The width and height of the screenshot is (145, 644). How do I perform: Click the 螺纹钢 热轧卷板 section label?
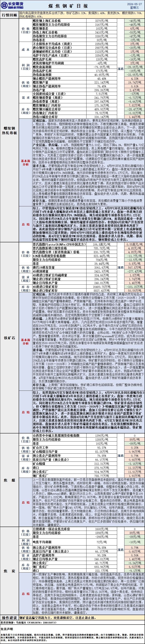[x=10, y=130]
